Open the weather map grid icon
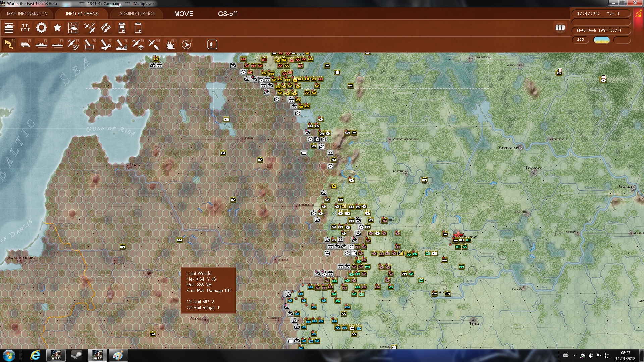The width and height of the screenshot is (644, 362). coord(73,28)
